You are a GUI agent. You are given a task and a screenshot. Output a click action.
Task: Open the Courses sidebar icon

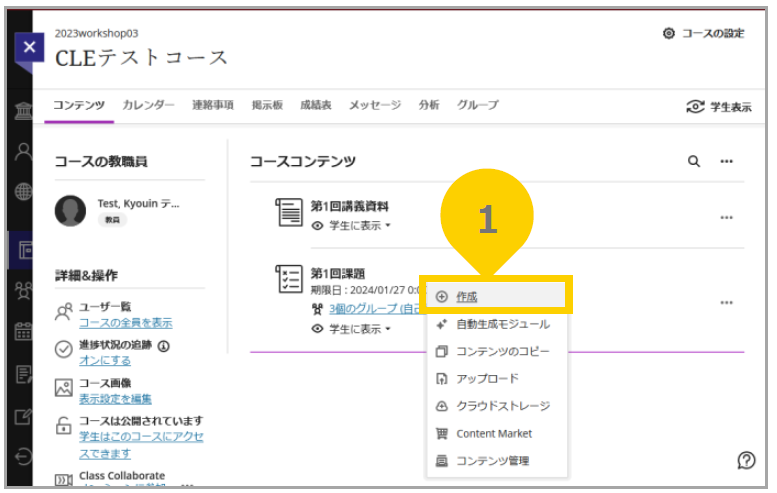coord(25,250)
